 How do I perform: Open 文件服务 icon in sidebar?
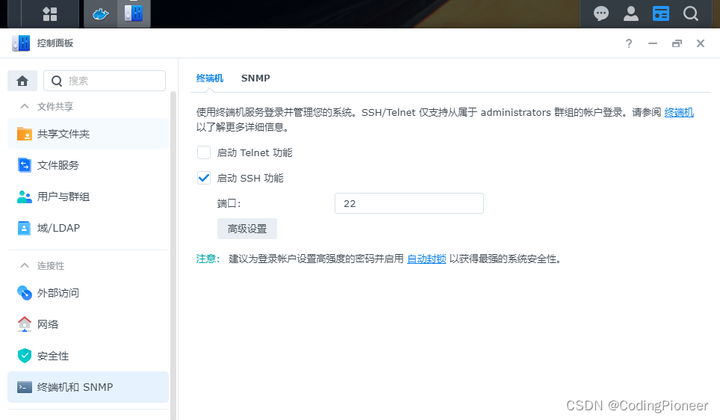tap(24, 165)
